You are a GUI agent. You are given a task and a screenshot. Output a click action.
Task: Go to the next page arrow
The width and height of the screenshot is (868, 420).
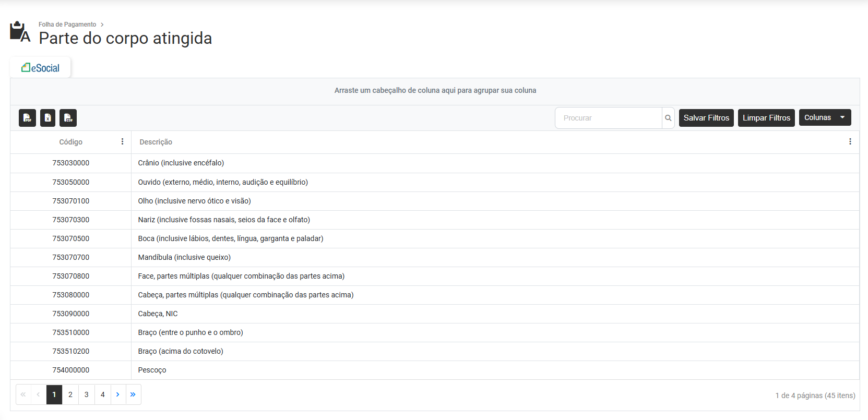click(118, 394)
